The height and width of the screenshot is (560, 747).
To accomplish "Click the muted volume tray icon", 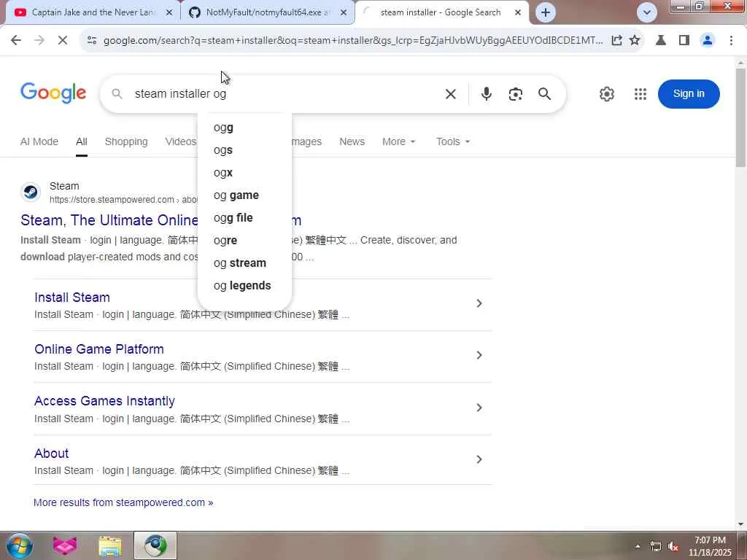I will pos(673,546).
